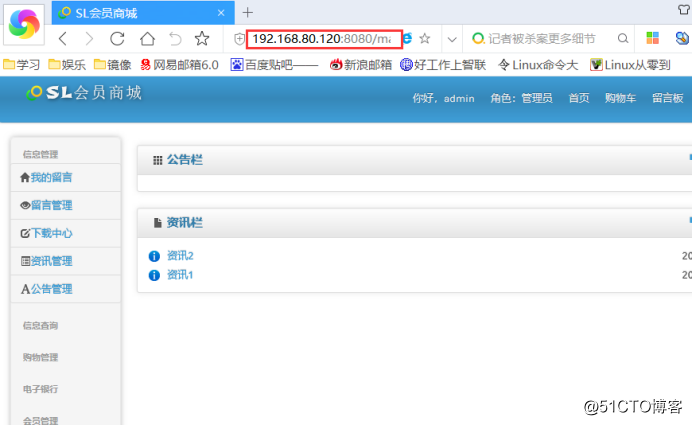This screenshot has width=692, height=425.
Task: Click the favorites star in the toolbar
Action: [202, 39]
